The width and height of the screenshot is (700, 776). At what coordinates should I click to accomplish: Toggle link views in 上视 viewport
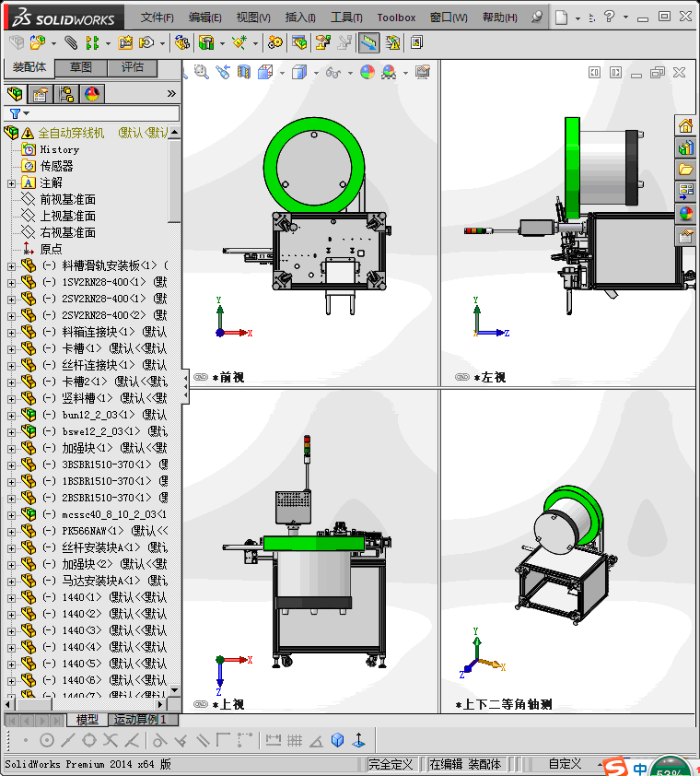(201, 704)
